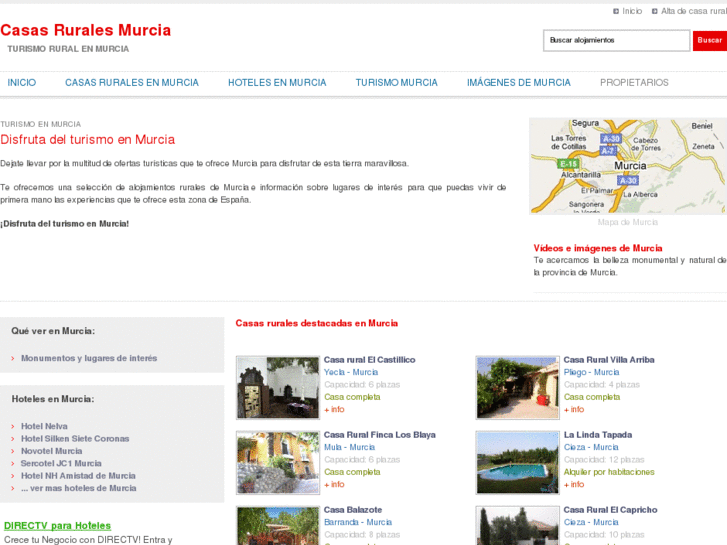
Task: Click the Pliego - Murcia location link
Action: (592, 372)
